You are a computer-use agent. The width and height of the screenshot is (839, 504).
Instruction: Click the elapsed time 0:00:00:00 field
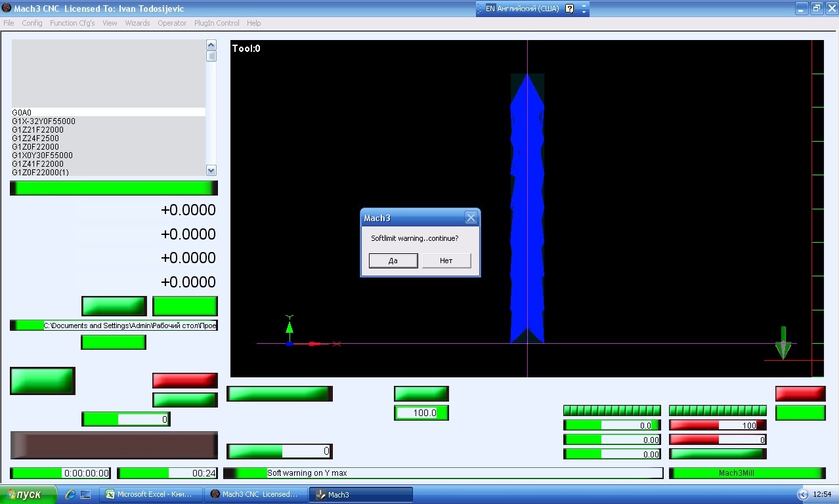60,472
